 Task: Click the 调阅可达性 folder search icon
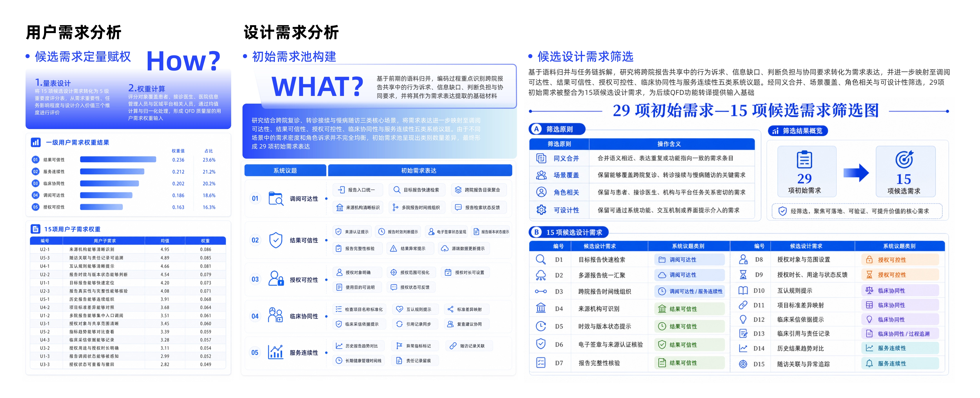click(276, 198)
